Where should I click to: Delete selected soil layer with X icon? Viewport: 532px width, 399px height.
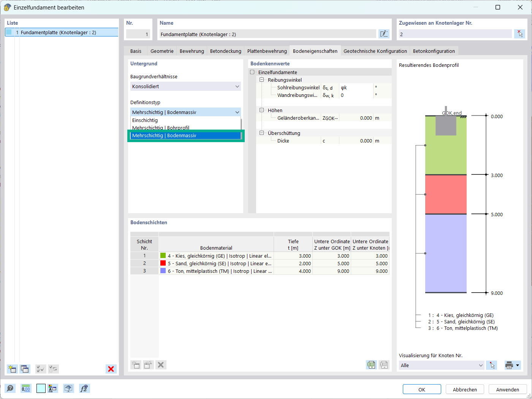(x=161, y=365)
